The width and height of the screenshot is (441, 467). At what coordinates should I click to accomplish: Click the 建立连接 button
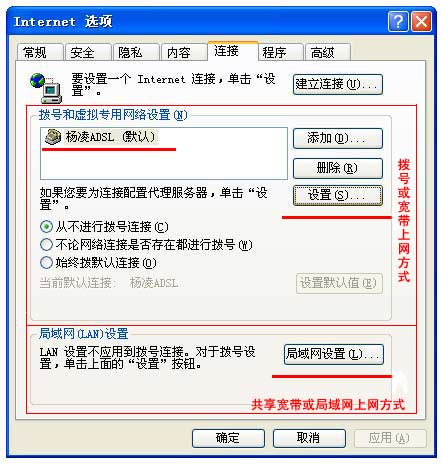[x=338, y=84]
